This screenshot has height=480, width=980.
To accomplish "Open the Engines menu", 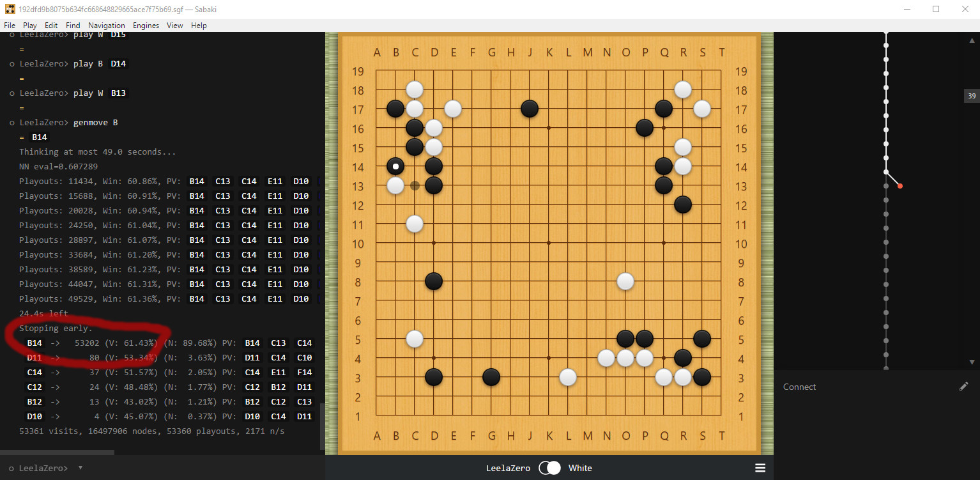I will pos(146,26).
